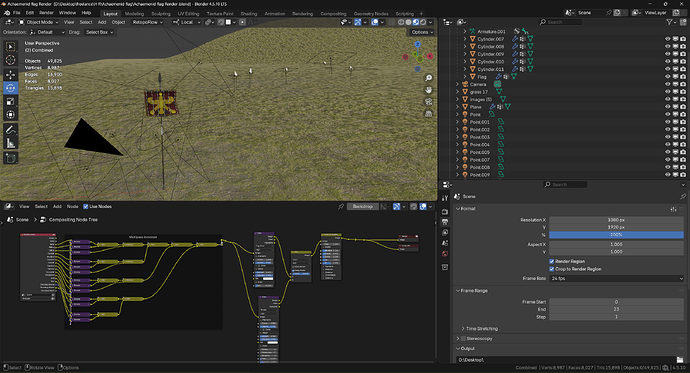Open the 3D viewport Add menu
The width and height of the screenshot is (690, 373).
tap(102, 22)
